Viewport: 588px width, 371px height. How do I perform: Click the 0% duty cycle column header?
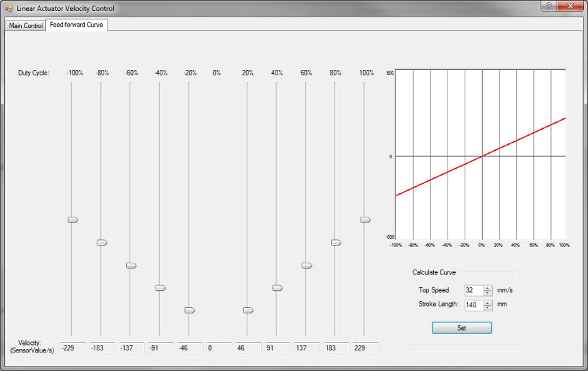pos(217,73)
